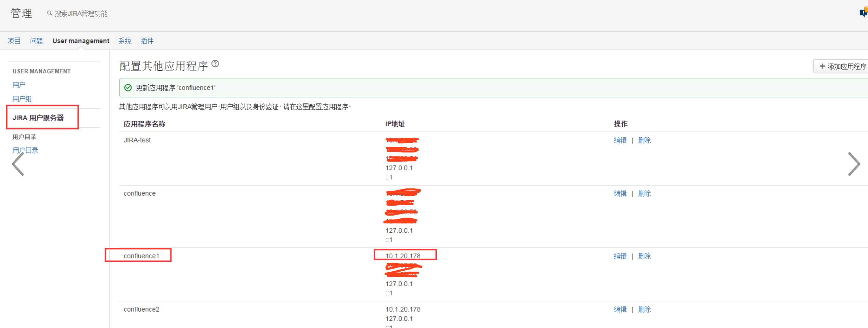Click the 10.1.20.178 address in confluence2 row
This screenshot has height=328, width=868.
click(403, 309)
